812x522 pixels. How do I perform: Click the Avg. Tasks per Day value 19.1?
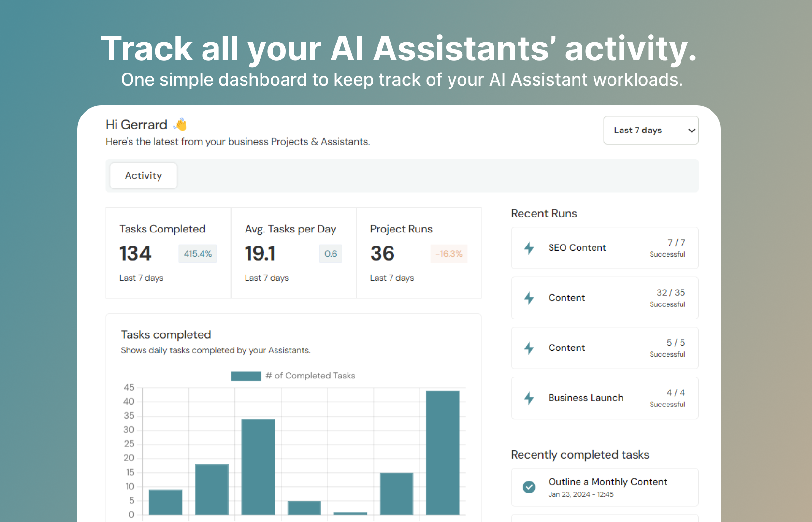pos(260,253)
